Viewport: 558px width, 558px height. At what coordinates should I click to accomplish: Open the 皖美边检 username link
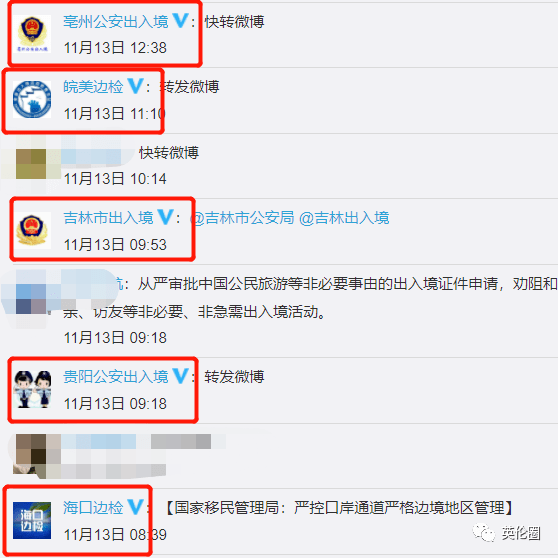pyautogui.click(x=93, y=87)
